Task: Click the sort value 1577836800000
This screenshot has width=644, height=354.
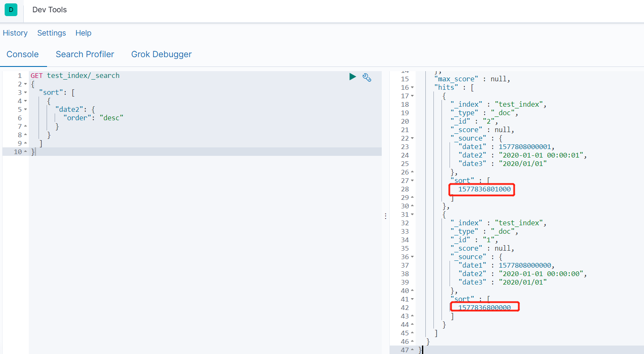Action: point(484,307)
